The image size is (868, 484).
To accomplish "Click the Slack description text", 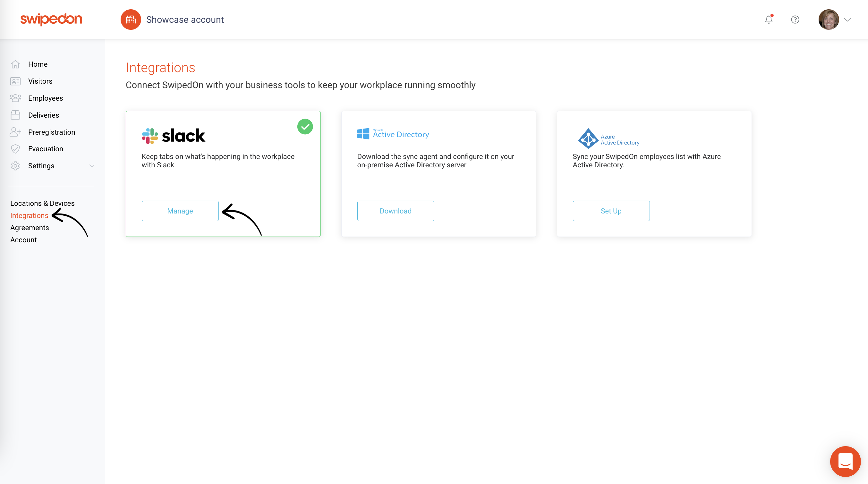I will click(218, 161).
